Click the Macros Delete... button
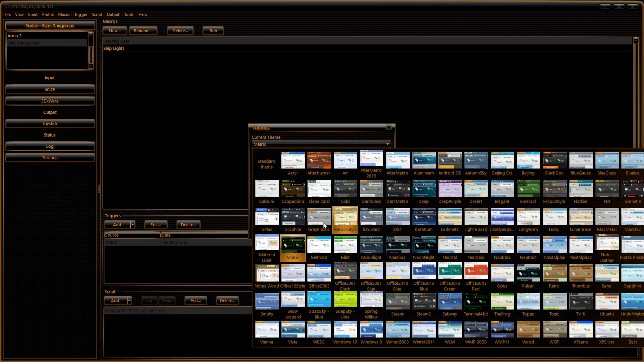Viewport: 644px width, 362px height. point(180,31)
